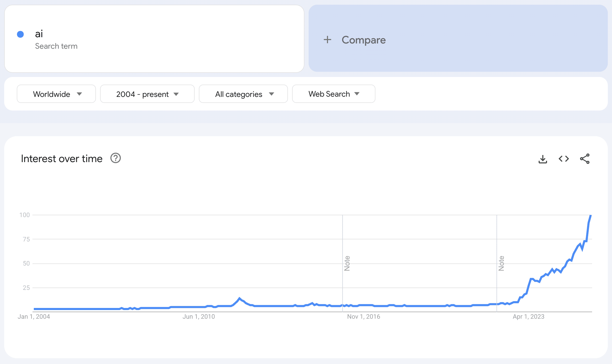Click the Jan 1, 2004 axis label
612x364 pixels.
tap(34, 317)
